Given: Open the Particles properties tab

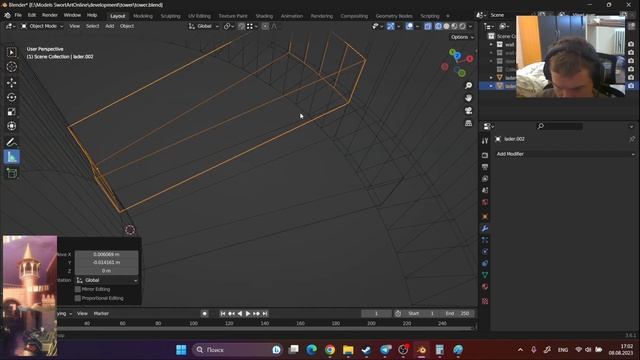Looking at the screenshot, I should pyautogui.click(x=485, y=240).
